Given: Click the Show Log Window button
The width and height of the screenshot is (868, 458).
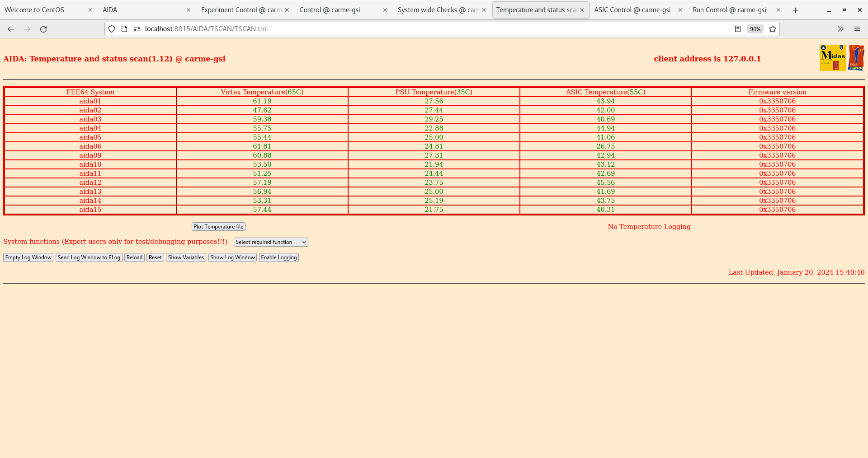Looking at the screenshot, I should click(x=232, y=257).
